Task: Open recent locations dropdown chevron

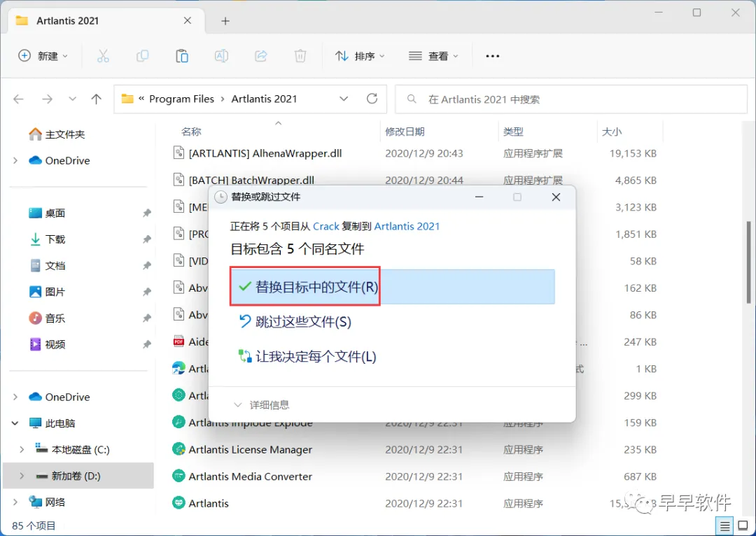Action: click(x=72, y=99)
